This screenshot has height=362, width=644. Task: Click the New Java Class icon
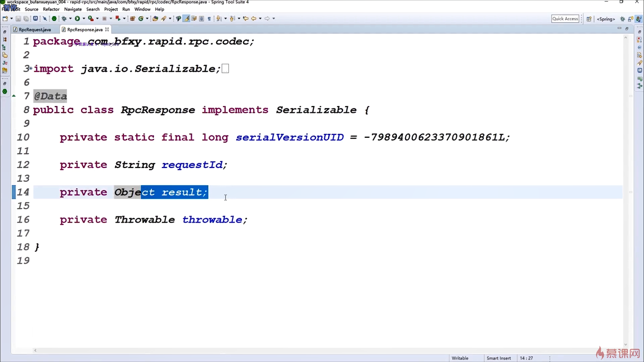coord(141,18)
